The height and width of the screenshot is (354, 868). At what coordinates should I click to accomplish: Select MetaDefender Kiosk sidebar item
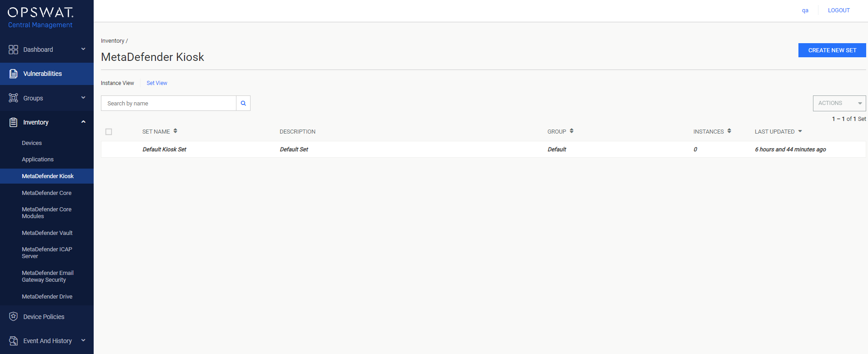coord(47,176)
